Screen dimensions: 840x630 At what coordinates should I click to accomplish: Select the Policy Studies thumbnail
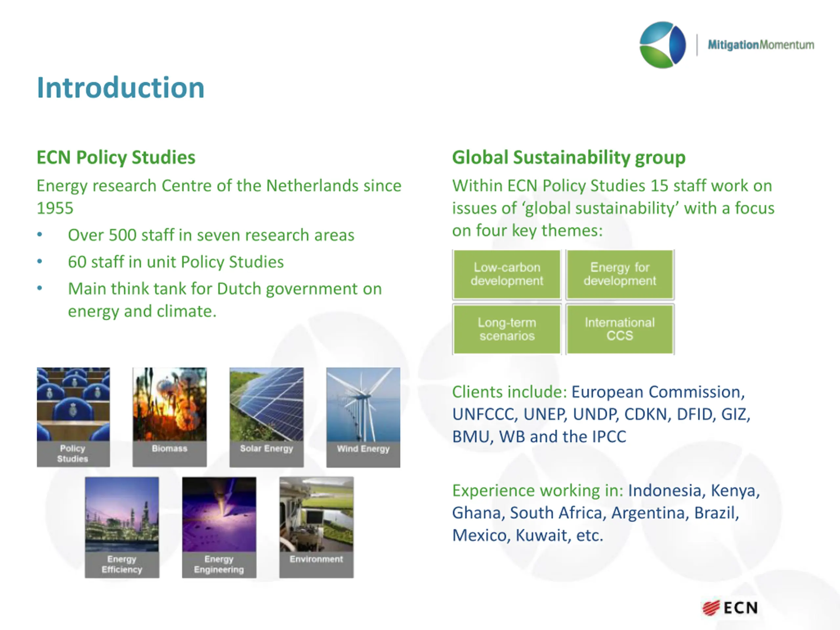pos(73,417)
